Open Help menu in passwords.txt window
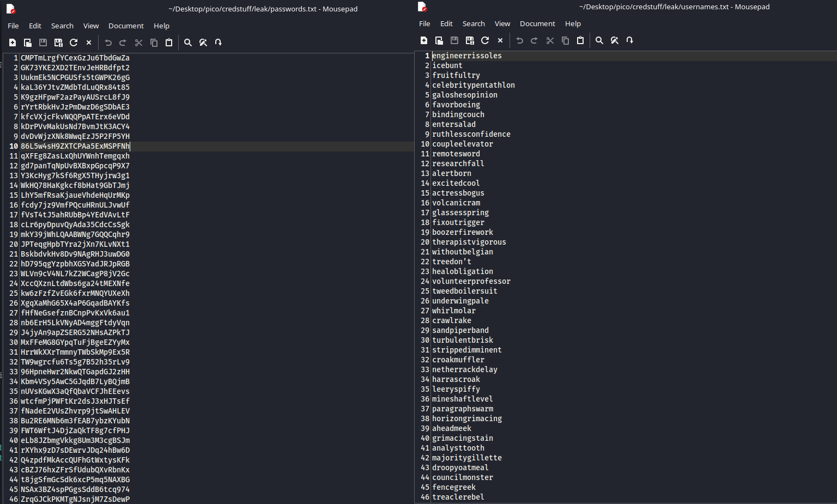Viewport: 837px width, 504px height. tap(161, 26)
